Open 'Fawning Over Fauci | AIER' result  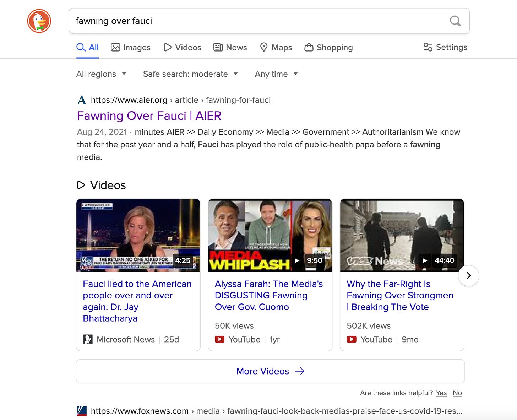[x=149, y=116]
